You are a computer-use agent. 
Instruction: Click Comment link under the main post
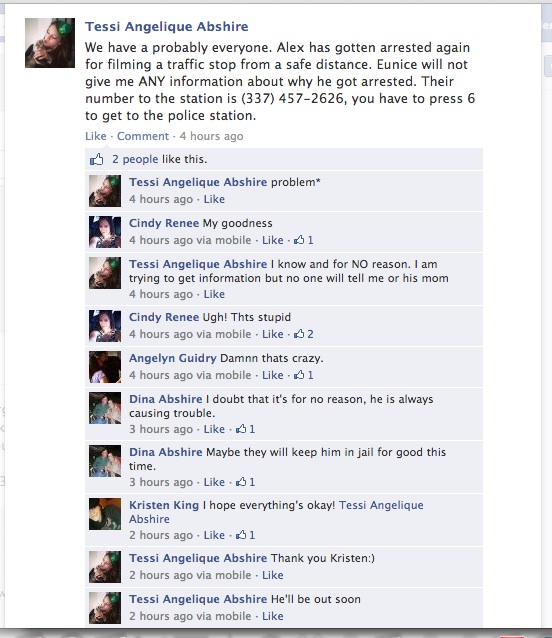click(143, 136)
